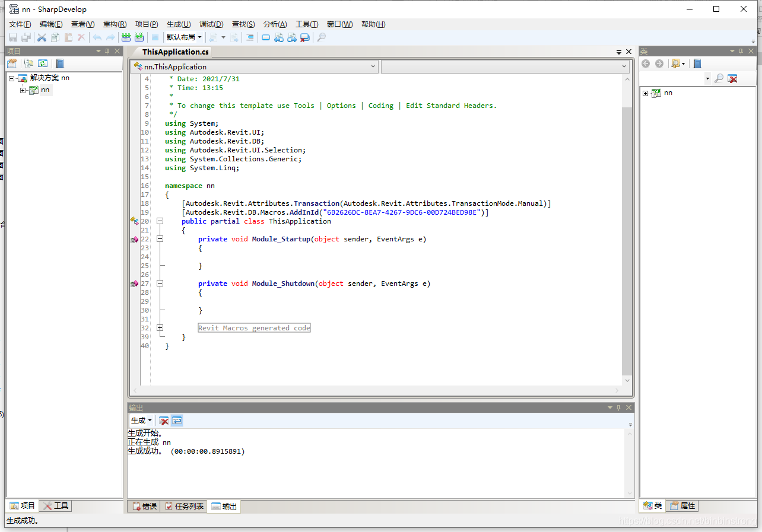The image size is (762, 532).
Task: Click the Clear output window icon
Action: point(164,420)
